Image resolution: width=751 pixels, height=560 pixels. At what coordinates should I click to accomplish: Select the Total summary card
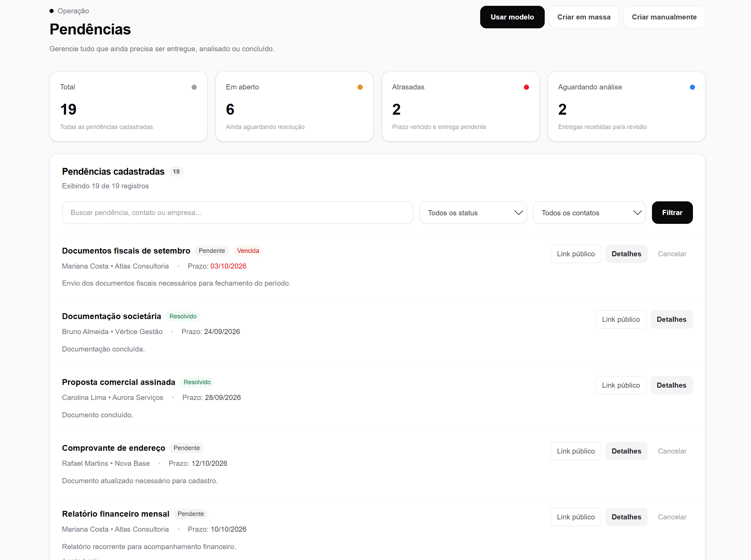(x=128, y=106)
